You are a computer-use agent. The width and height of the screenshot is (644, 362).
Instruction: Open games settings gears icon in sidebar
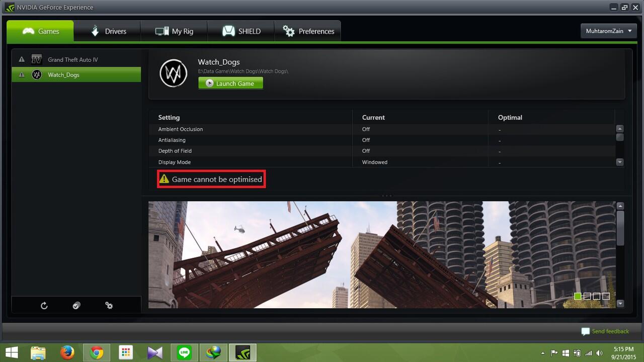tap(109, 305)
